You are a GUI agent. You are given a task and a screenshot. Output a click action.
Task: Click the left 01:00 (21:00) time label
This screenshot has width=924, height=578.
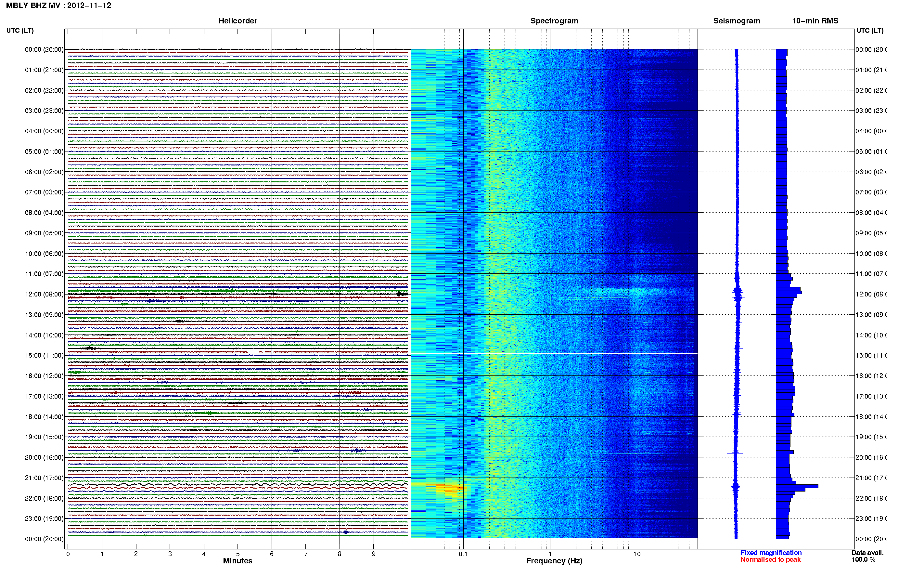click(44, 70)
